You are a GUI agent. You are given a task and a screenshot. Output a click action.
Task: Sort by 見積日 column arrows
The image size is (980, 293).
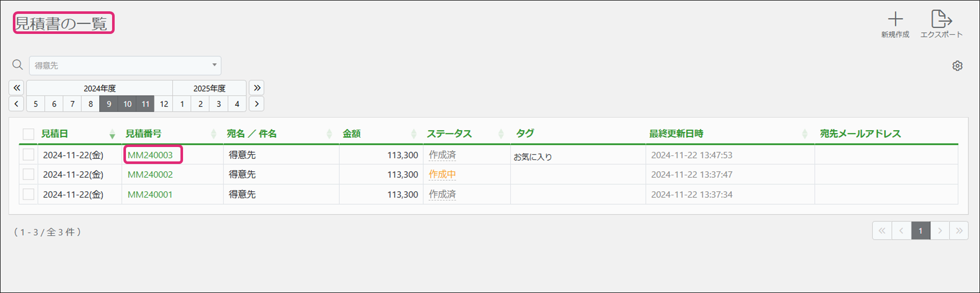point(112,134)
